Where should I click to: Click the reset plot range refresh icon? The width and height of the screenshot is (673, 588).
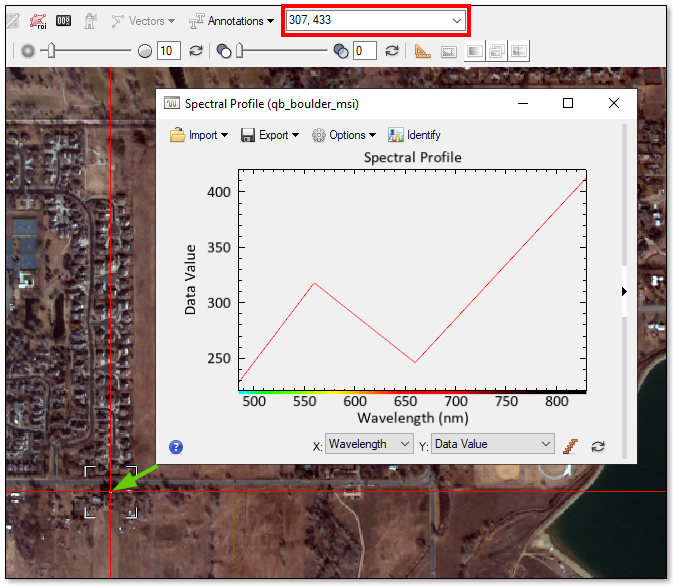(598, 446)
